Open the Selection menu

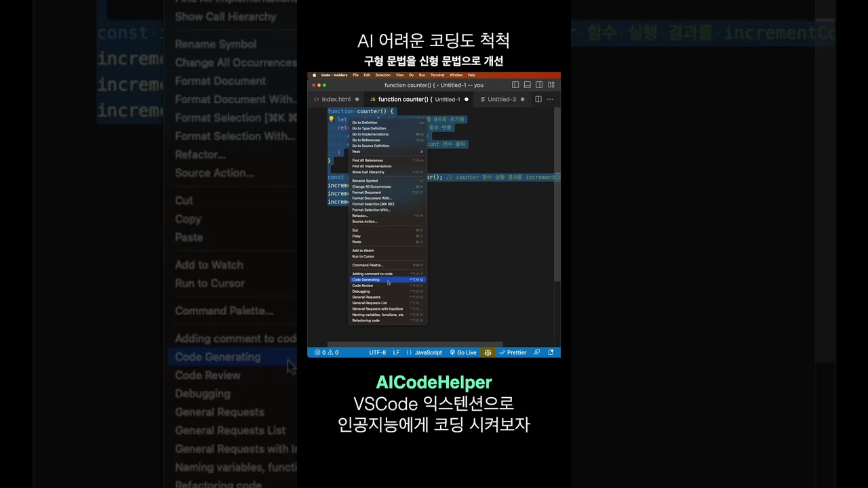coord(383,75)
